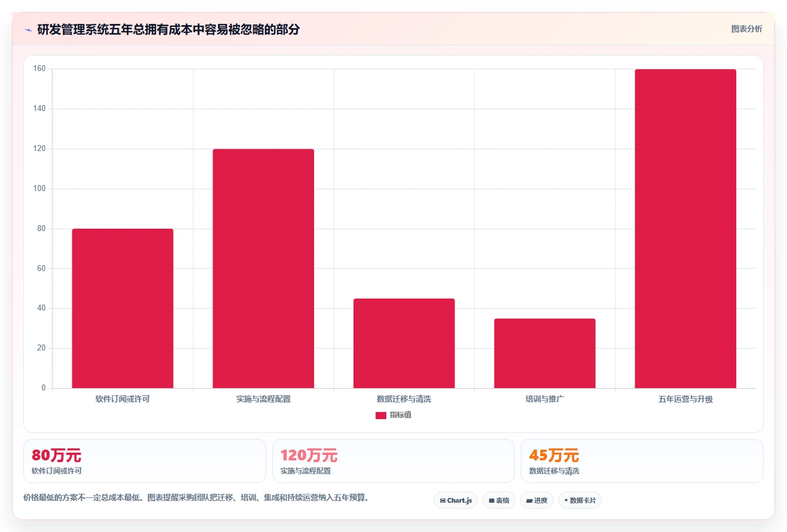Screen dimensions: 787x532
Task: Click the y-axis value 160
Action: tap(39, 69)
